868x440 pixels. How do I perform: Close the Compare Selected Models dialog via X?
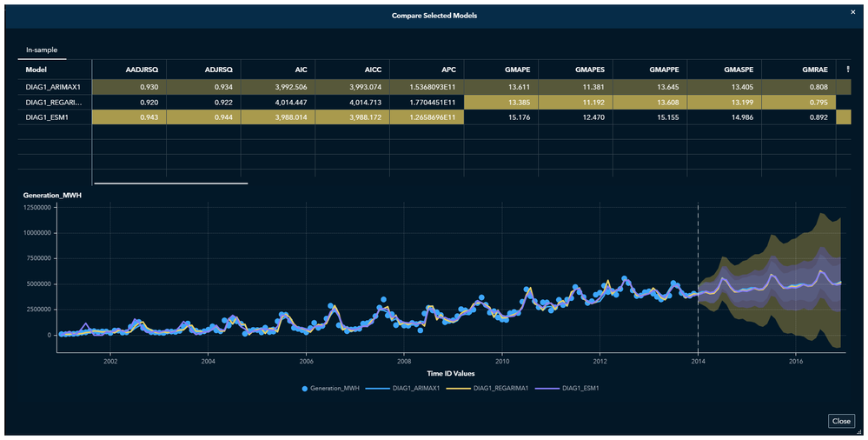[x=852, y=12]
